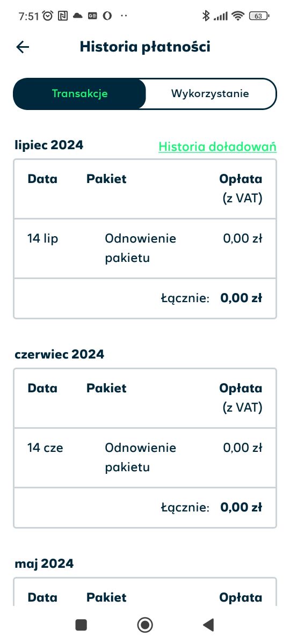
Task: Tap the battery indicator in status bar
Action: point(259,16)
